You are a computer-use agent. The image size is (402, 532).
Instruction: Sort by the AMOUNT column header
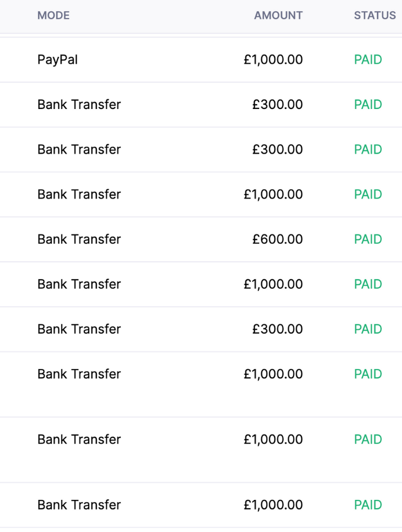pos(278,16)
